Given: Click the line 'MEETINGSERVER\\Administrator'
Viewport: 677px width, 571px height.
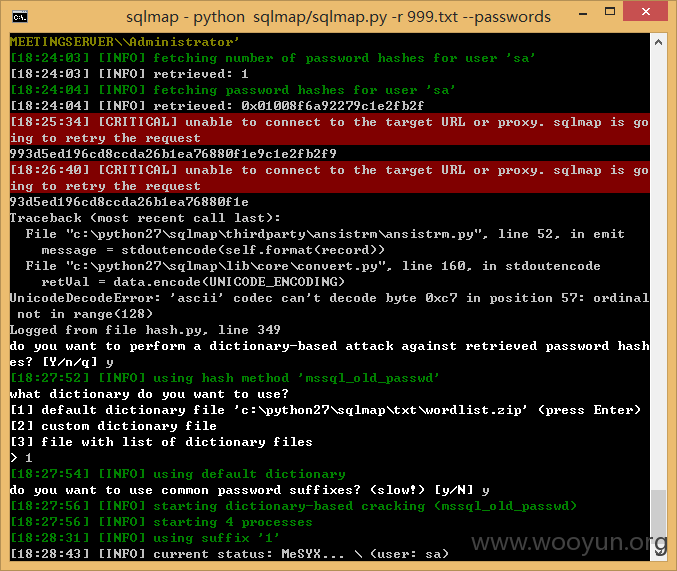Looking at the screenshot, I should [x=124, y=42].
